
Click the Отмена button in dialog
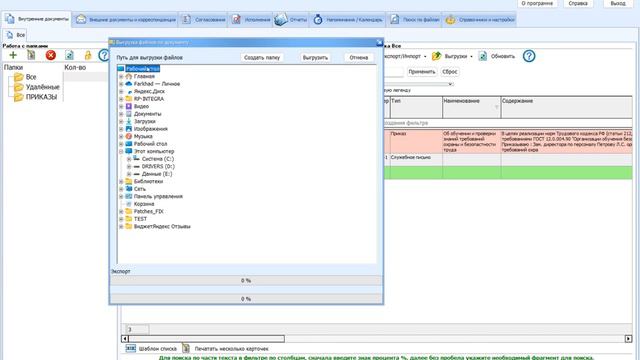click(x=359, y=58)
